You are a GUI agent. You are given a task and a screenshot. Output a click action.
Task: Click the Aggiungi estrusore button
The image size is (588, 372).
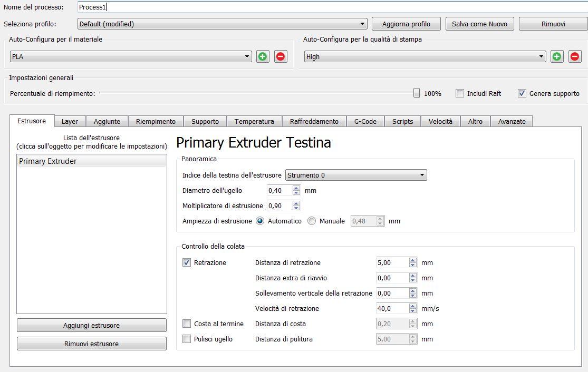(x=91, y=326)
